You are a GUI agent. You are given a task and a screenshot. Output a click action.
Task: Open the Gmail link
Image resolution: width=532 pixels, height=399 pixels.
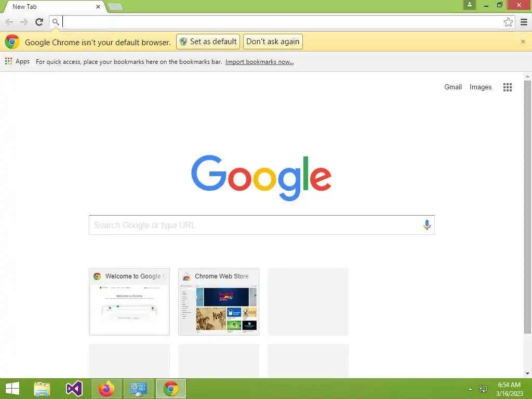[453, 87]
